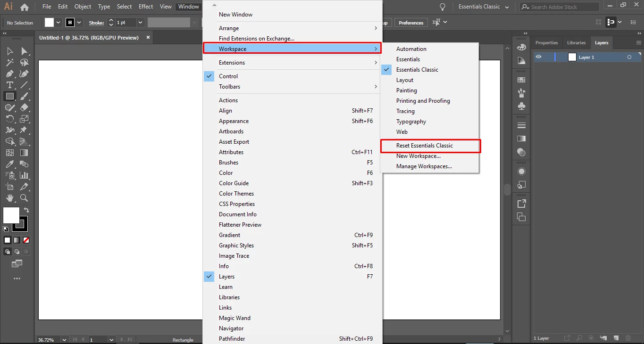Open the artboard number dropdown

tap(111, 340)
